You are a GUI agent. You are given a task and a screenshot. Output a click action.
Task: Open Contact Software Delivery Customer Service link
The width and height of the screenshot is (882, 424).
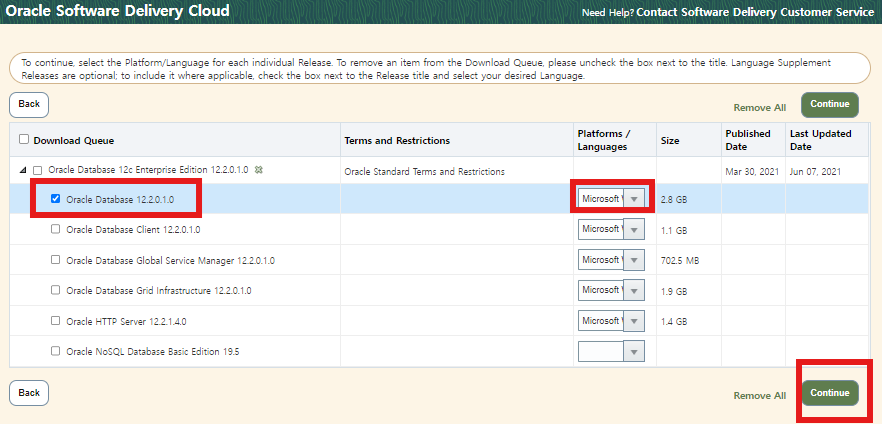(x=755, y=12)
